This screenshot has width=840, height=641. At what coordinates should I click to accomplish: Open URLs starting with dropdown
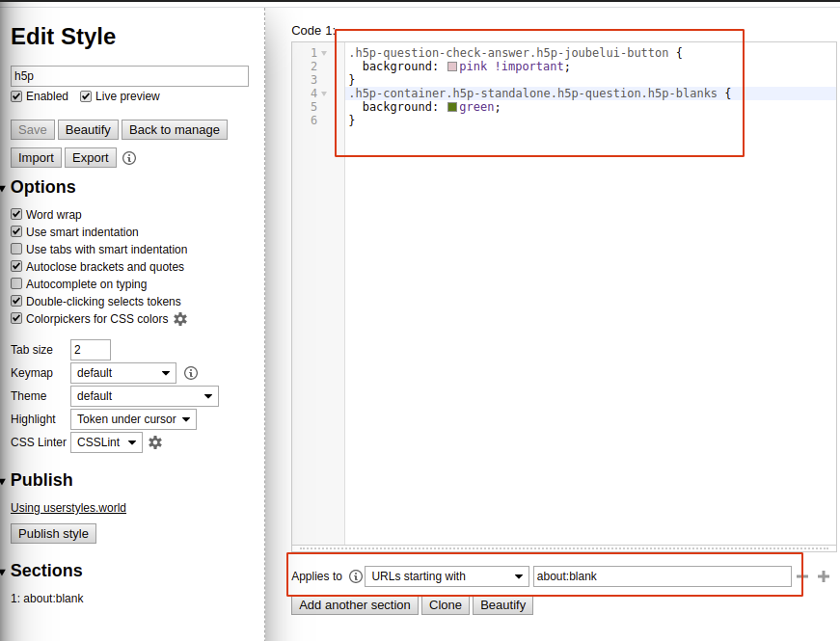(x=447, y=576)
